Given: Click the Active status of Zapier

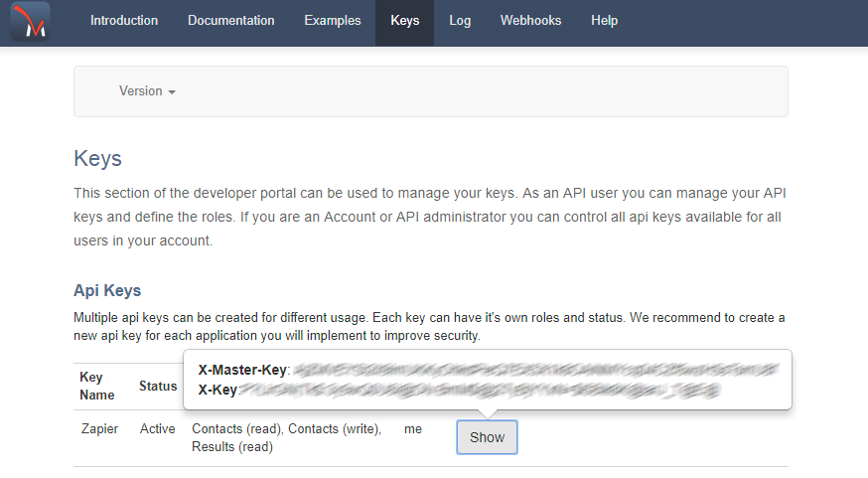Looking at the screenshot, I should point(158,429).
